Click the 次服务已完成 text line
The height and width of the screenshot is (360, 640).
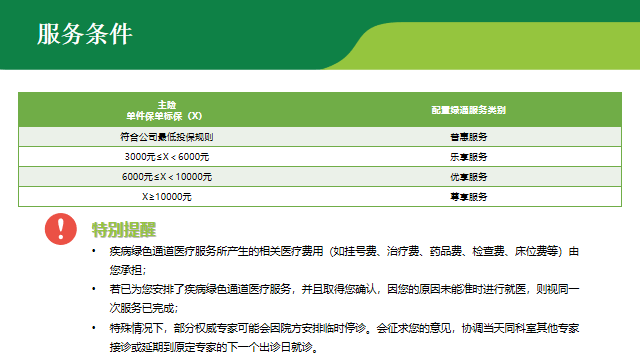tap(143, 308)
